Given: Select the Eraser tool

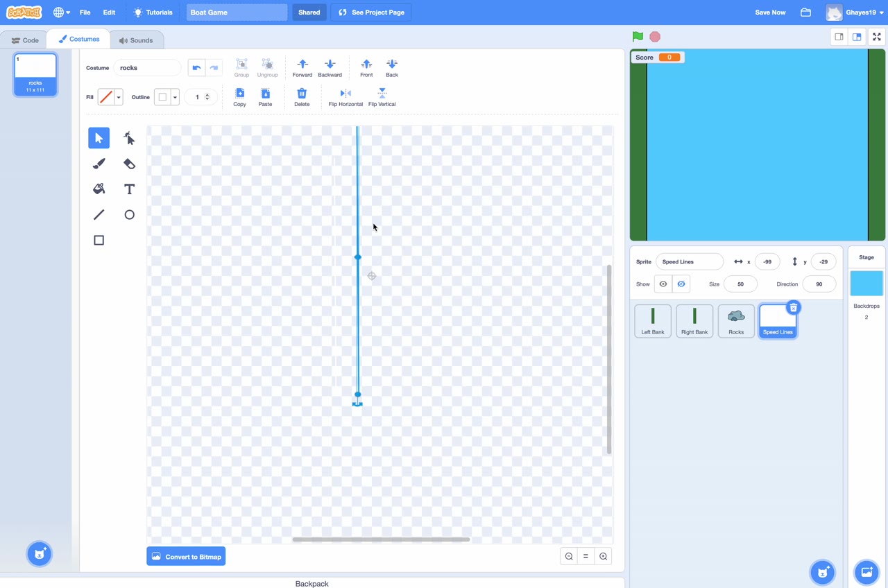Looking at the screenshot, I should coord(129,164).
